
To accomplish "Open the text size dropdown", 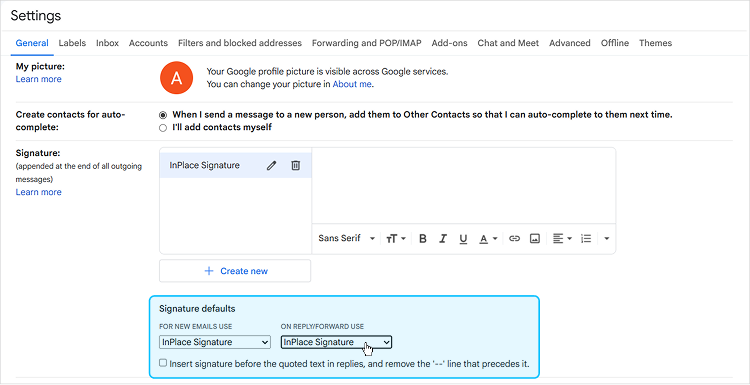I will (x=396, y=238).
